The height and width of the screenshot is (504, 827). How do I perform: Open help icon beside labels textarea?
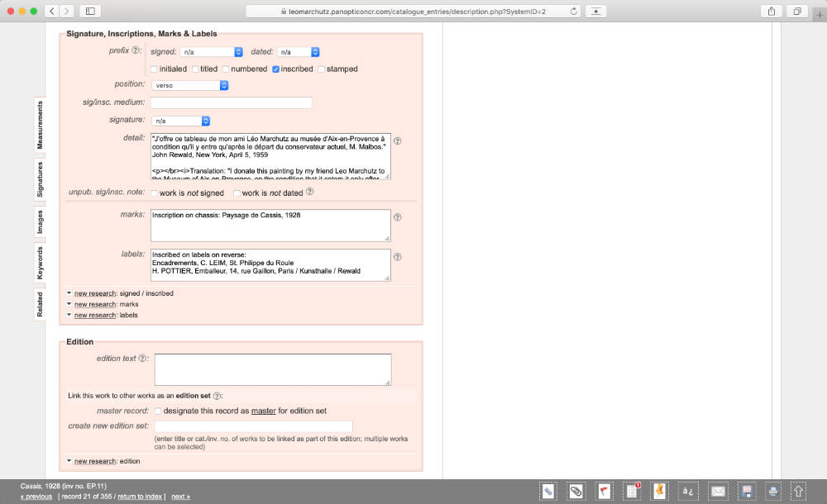398,257
